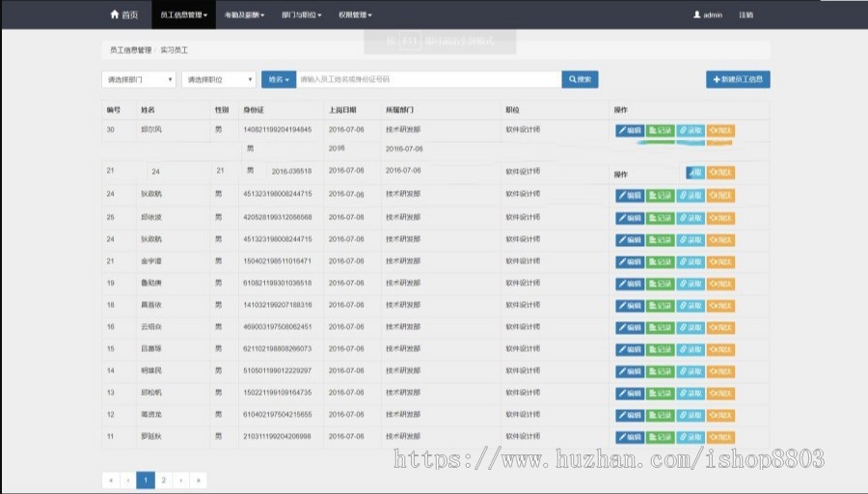Open the 员工信息管理 nav menu
This screenshot has width=868, height=494.
184,14
